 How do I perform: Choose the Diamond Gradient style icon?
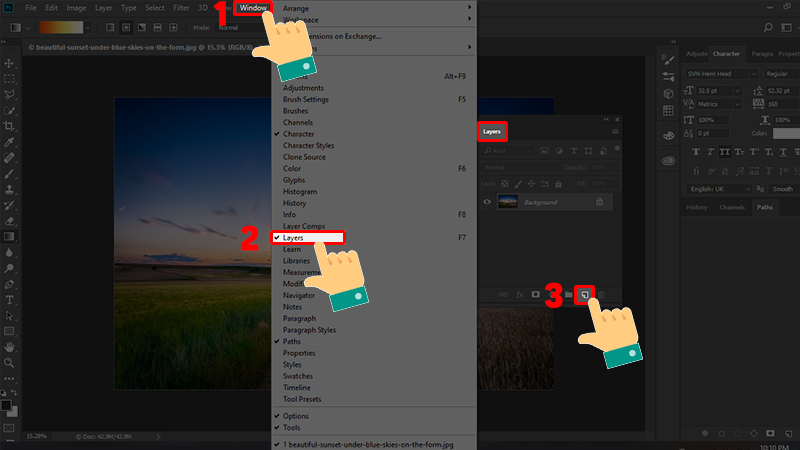pyautogui.click(x=173, y=27)
